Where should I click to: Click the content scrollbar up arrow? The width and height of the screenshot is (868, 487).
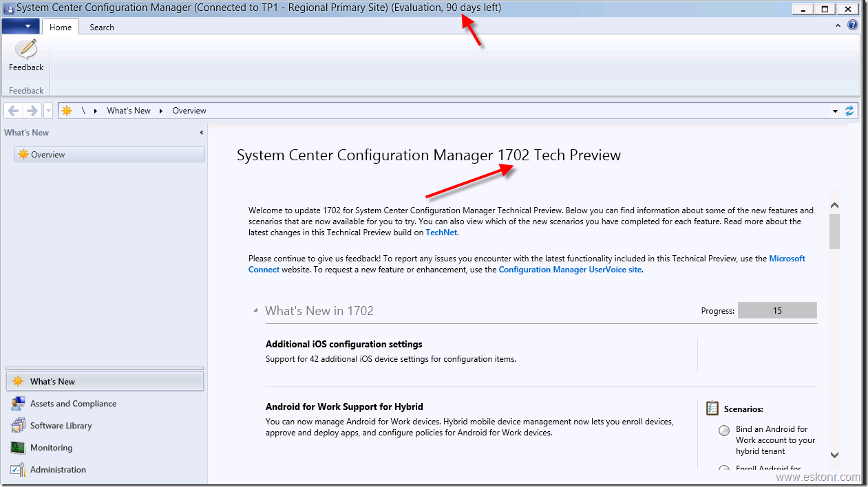coord(834,205)
